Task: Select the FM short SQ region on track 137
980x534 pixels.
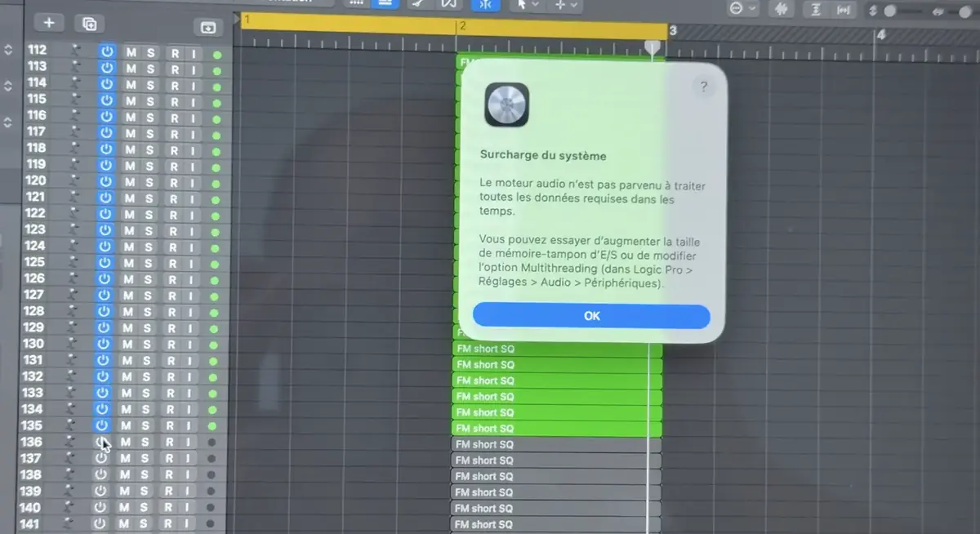Action: 555,461
